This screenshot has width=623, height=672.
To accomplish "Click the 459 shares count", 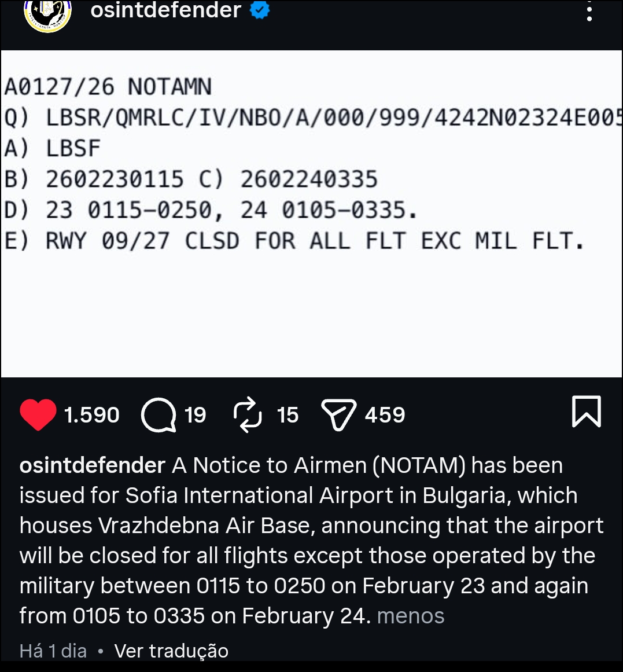I will coord(385,415).
